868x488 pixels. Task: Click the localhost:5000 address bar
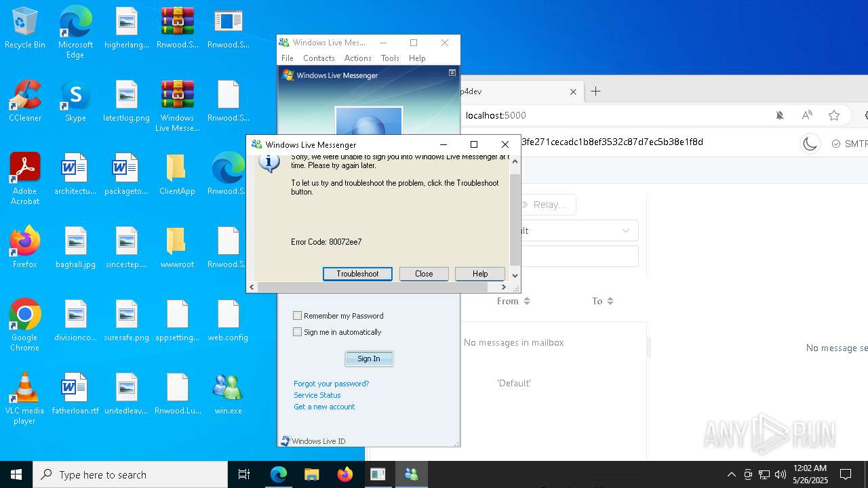pyautogui.click(x=496, y=115)
